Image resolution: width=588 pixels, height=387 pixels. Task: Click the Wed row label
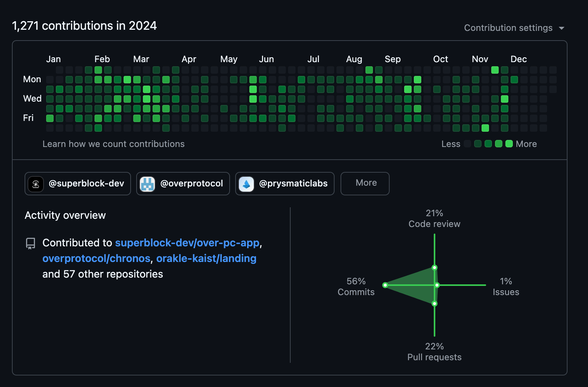(32, 99)
